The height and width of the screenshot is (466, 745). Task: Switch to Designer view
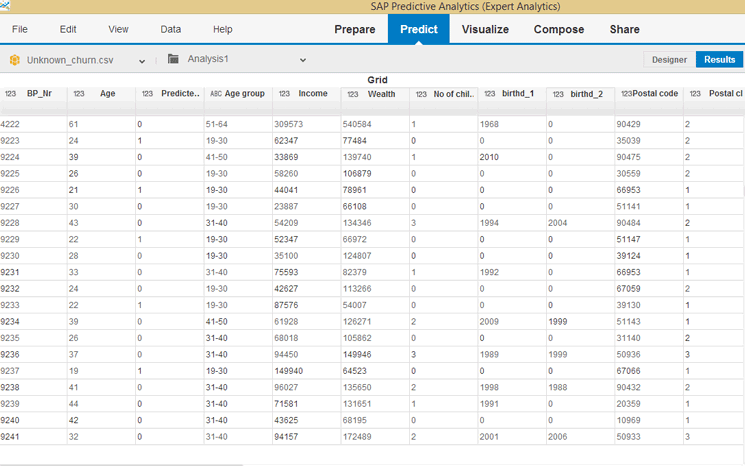click(669, 59)
